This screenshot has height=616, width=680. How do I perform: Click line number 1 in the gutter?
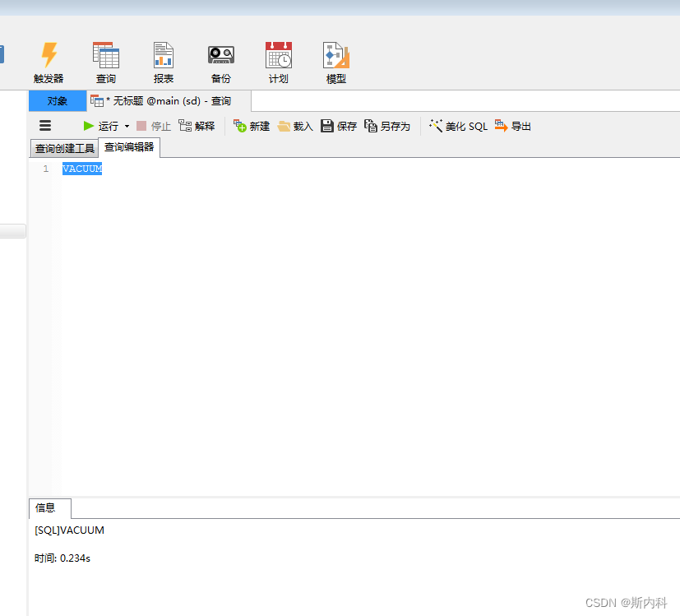pos(46,169)
